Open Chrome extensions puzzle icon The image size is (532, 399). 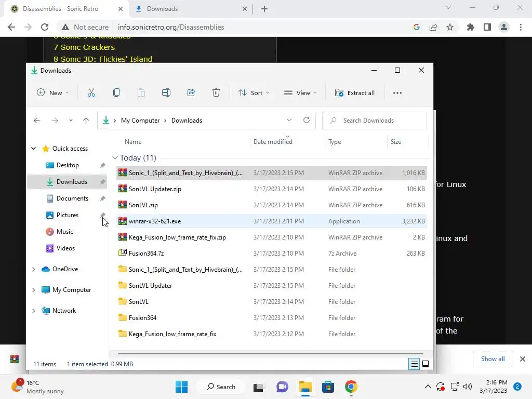click(471, 27)
